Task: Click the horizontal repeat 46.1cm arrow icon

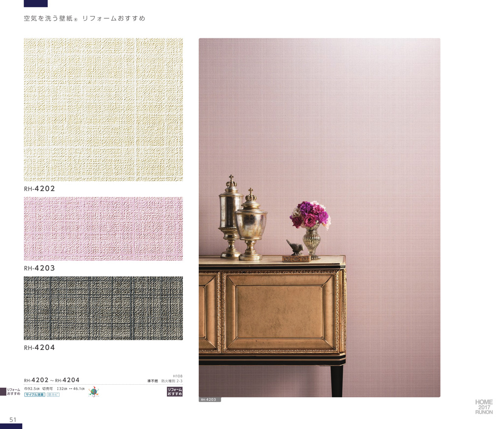Action: [x=70, y=389]
